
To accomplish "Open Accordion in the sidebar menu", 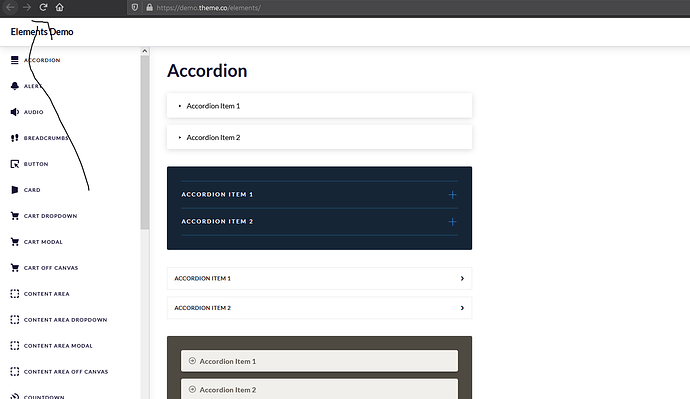I will 42,60.
